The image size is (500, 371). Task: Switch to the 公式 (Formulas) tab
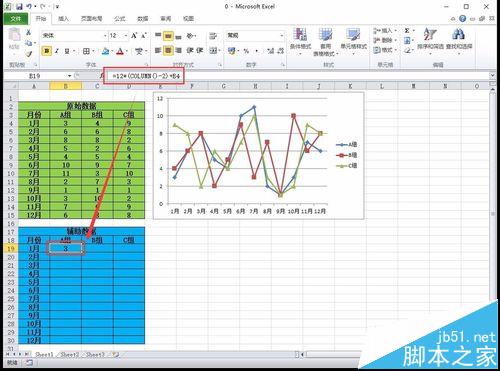coord(120,19)
